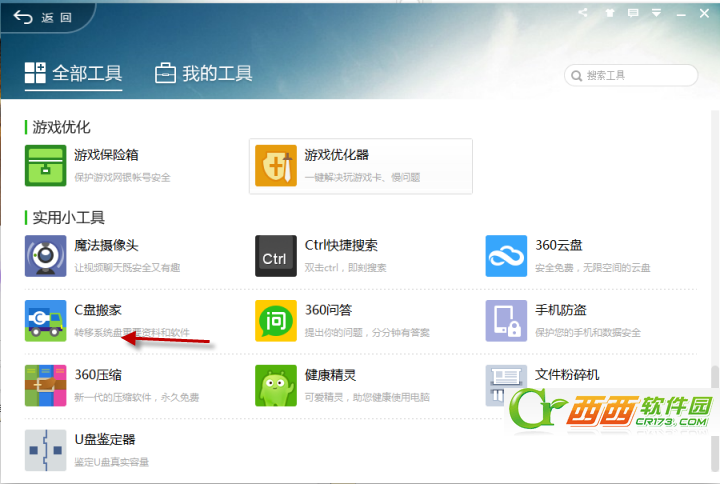Click the back arrow 返回 button
This screenshot has height=484, width=720.
[42, 17]
